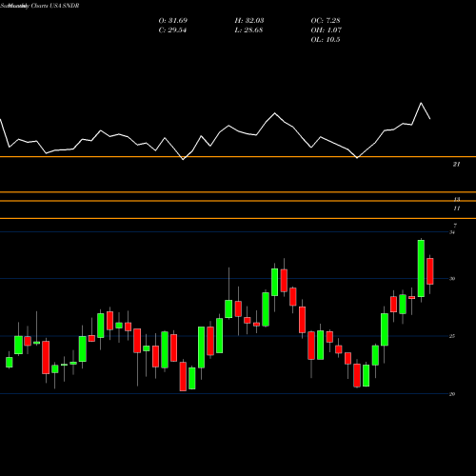Click the close value 'C: 29.54'
The image size is (476, 476).
pyautogui.click(x=172, y=30)
